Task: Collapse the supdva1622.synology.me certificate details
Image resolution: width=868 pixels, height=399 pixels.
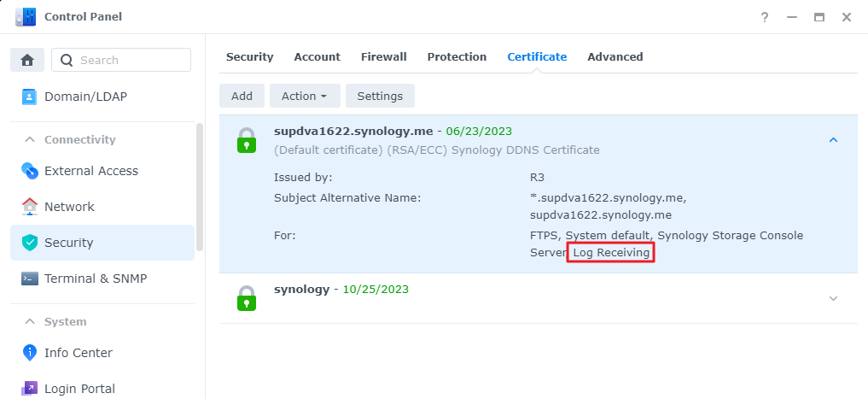Action: coord(833,140)
